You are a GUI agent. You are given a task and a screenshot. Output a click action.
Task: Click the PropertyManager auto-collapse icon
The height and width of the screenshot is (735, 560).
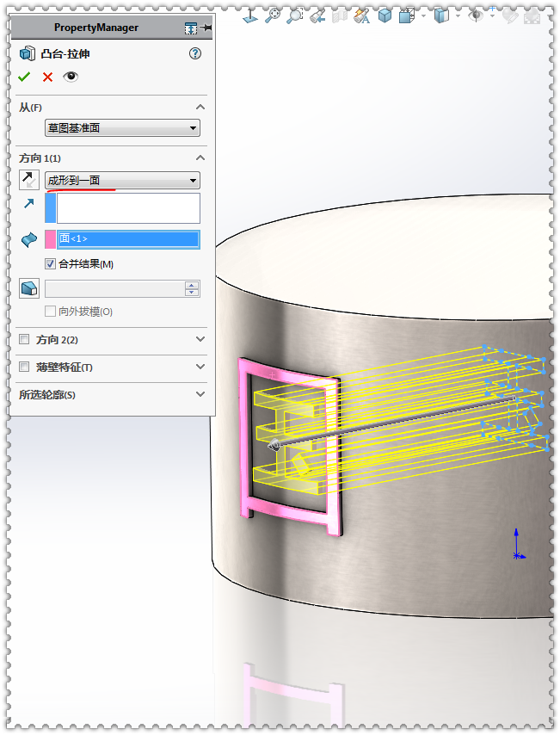pos(191,28)
